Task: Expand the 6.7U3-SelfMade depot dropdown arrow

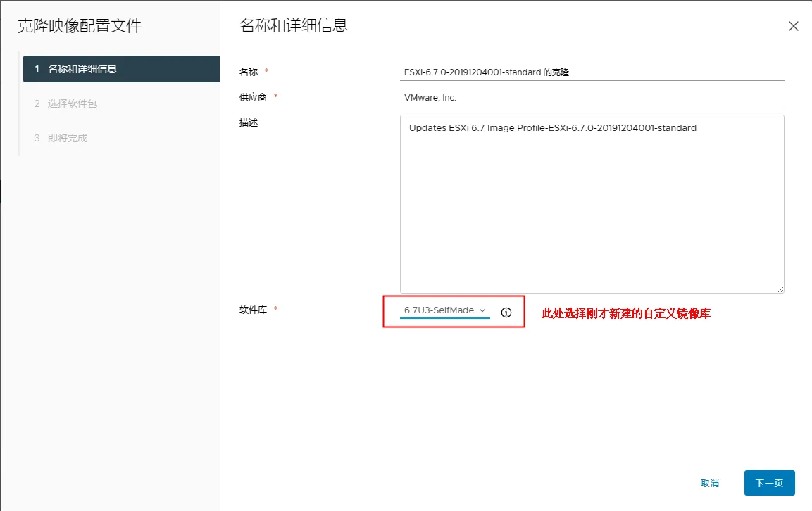Action: [482, 310]
